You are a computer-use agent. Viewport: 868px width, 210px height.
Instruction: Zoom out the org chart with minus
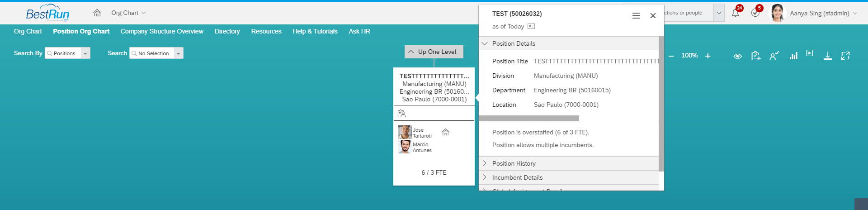(x=671, y=56)
